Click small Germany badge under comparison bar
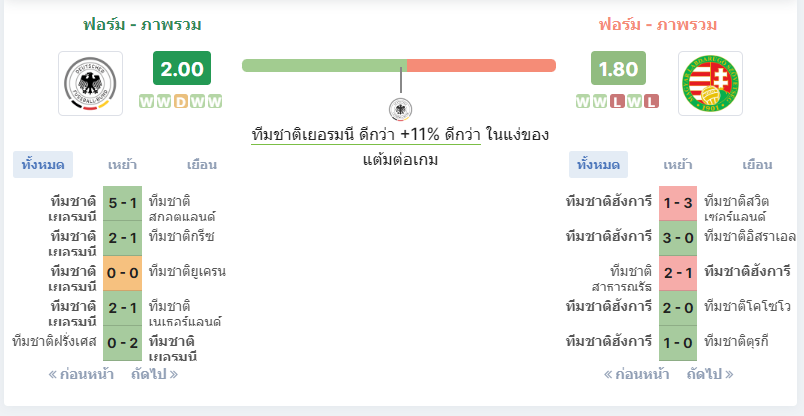 tap(400, 109)
